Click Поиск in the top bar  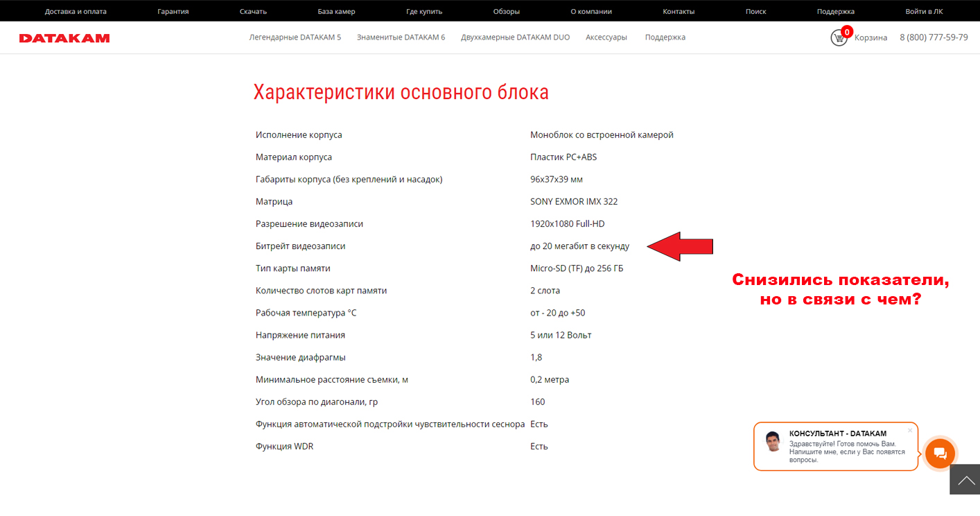(x=755, y=12)
